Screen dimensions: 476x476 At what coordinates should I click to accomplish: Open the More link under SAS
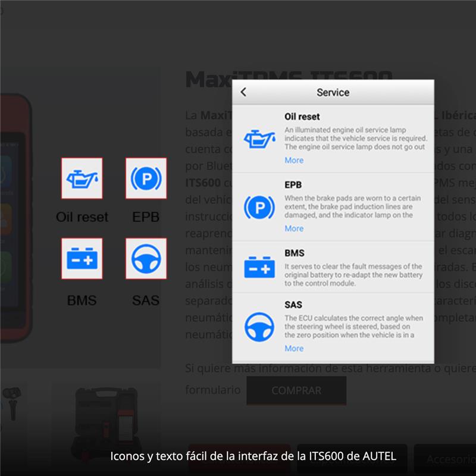[x=294, y=348]
